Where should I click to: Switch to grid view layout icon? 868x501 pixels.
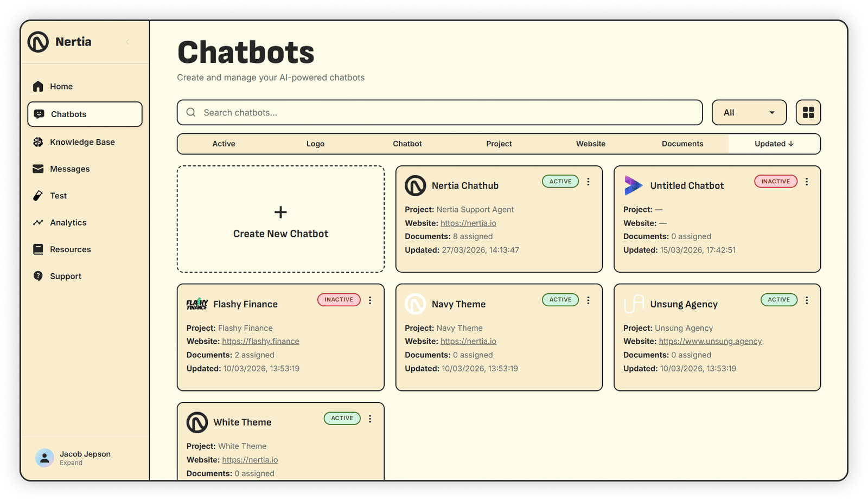[x=808, y=112]
